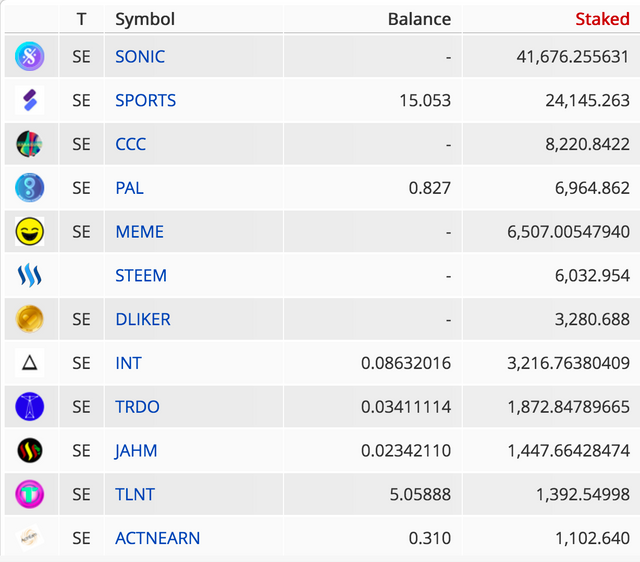The height and width of the screenshot is (562, 640).
Task: Click the MEME smiley face icon
Action: pos(29,231)
